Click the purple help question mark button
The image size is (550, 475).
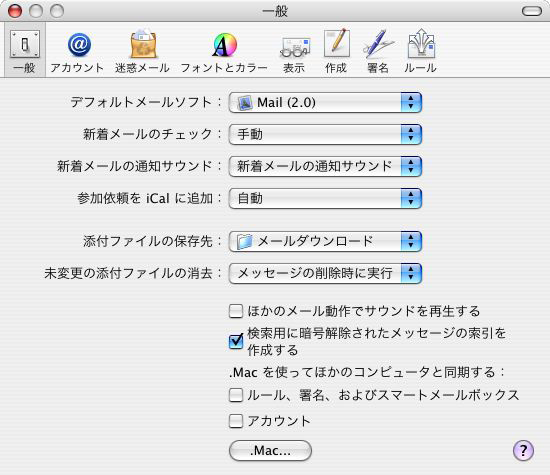[523, 450]
